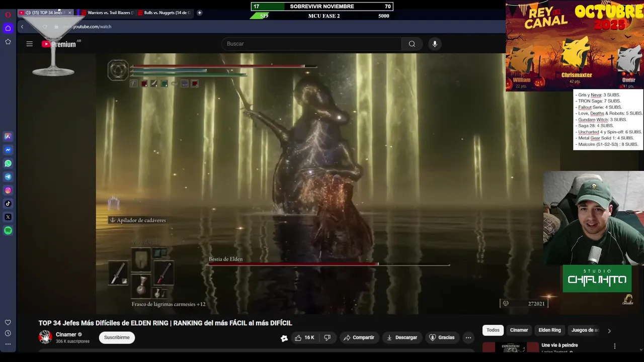Switch to the 'Bulls vs. Nuggets' tab
Viewport: 644px width, 362px height.
[x=164, y=13]
